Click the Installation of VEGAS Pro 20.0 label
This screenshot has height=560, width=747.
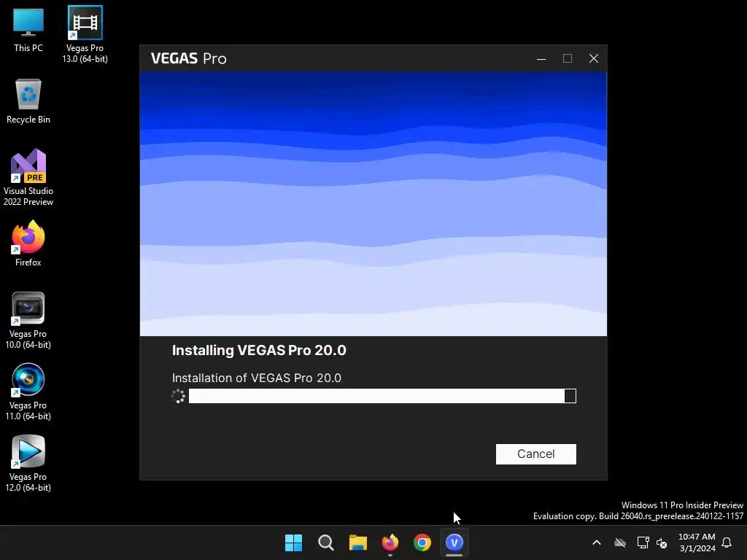(256, 378)
